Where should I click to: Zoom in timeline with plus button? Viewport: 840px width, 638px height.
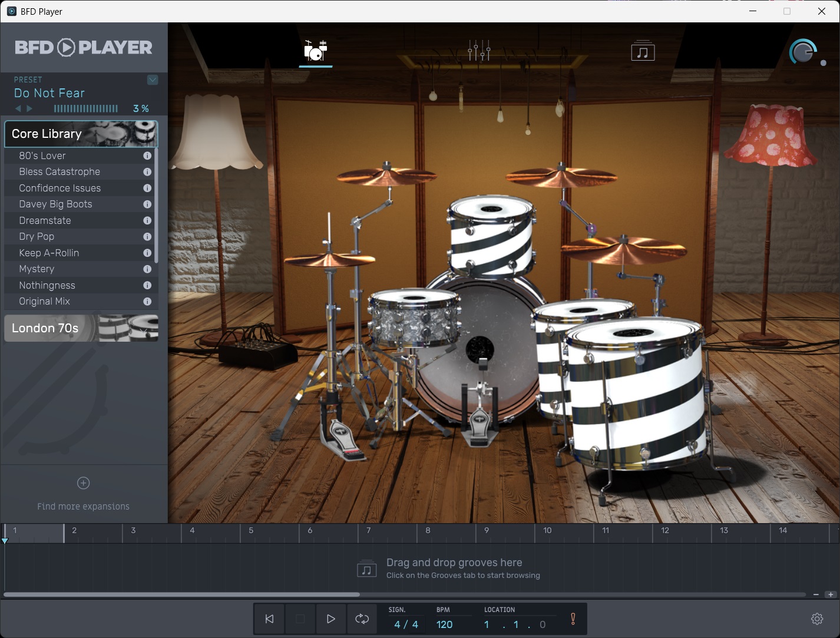click(831, 594)
